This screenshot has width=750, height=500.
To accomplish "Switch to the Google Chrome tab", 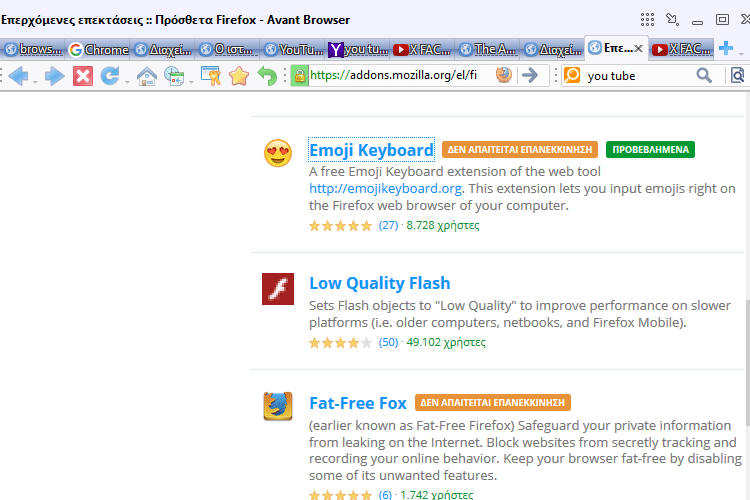I will click(98, 49).
